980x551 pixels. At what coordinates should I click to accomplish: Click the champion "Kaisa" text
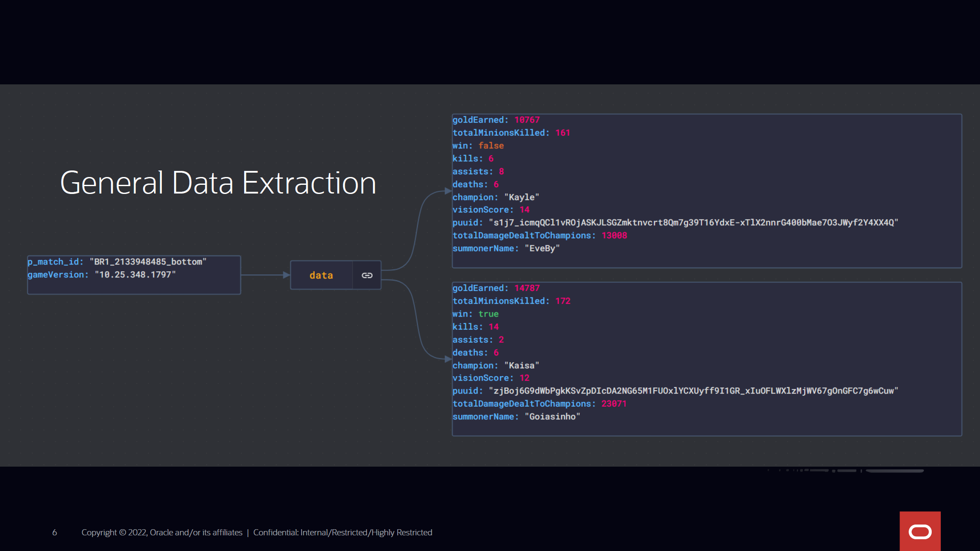tap(521, 366)
